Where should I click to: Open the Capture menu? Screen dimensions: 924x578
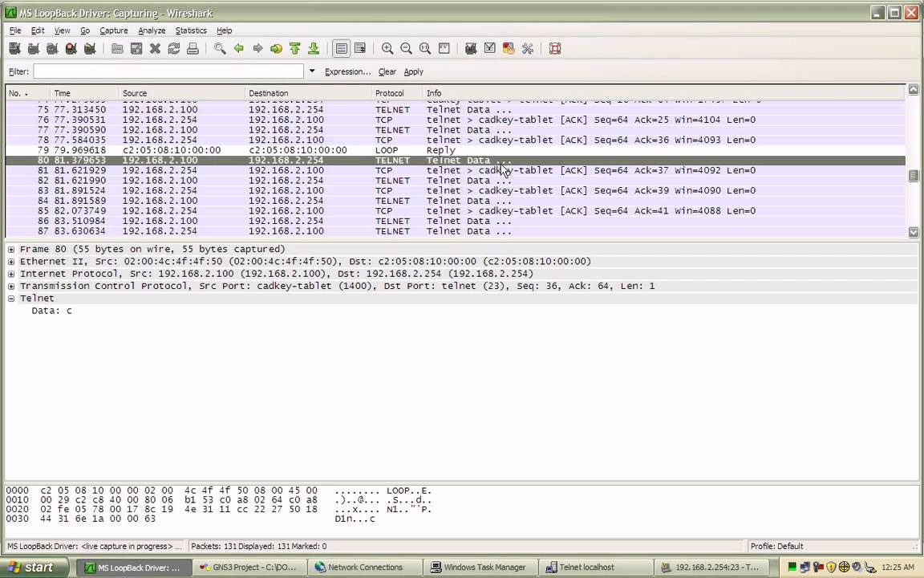click(x=114, y=31)
